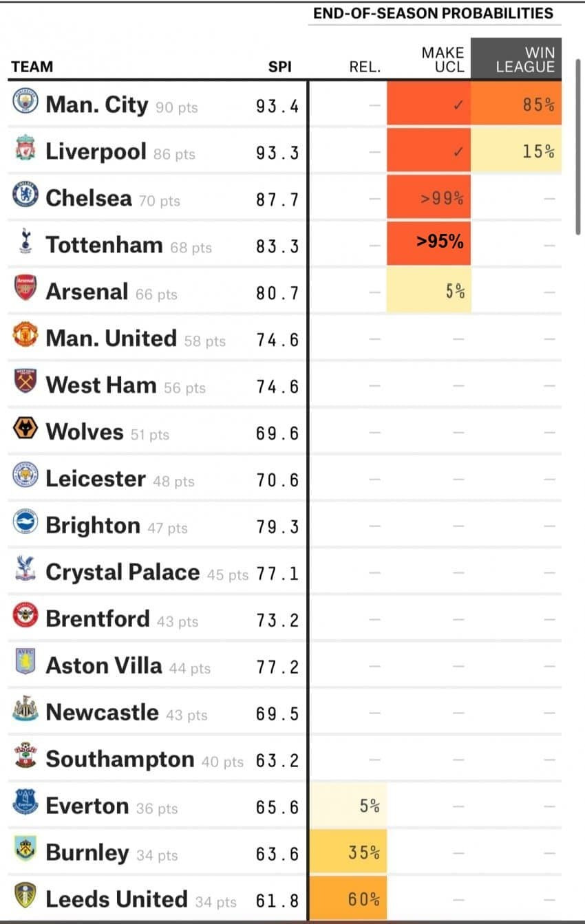Sort table by MAKE UCL column
585x924 pixels.
[443, 60]
